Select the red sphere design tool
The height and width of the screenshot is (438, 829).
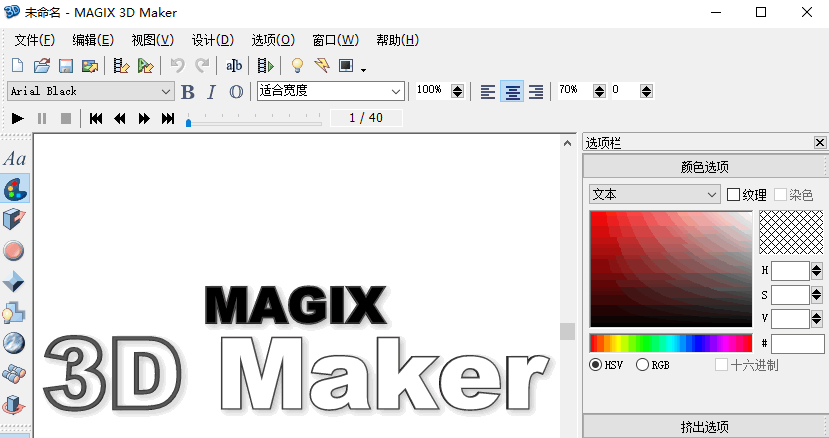(14, 250)
